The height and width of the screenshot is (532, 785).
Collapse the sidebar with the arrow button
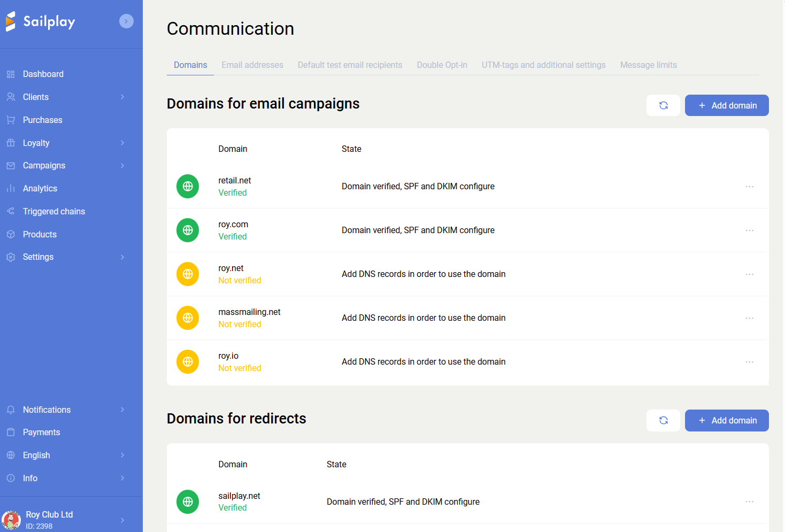tap(126, 21)
